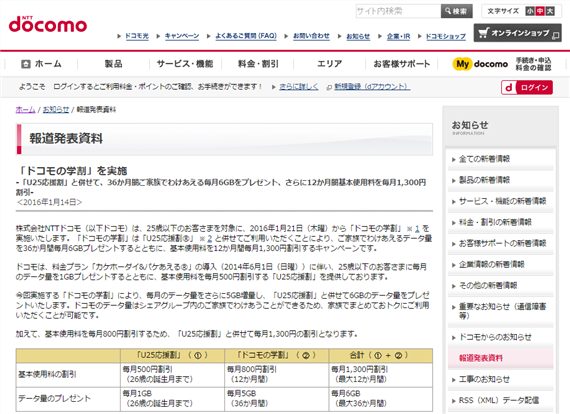This screenshot has height=414, width=570.
Task: Open the お問い合わせ link
Action: point(311,36)
